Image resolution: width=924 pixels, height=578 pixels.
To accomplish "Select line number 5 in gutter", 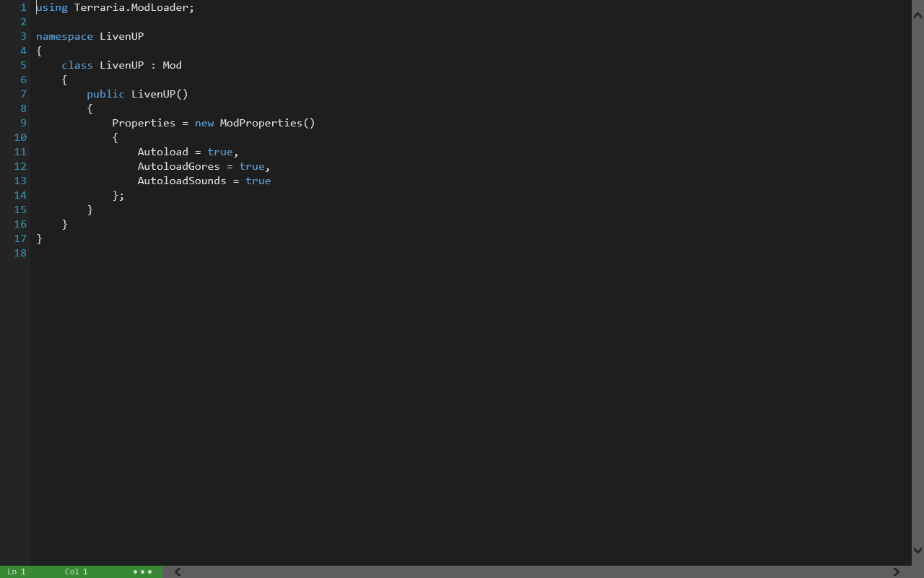I will [23, 65].
